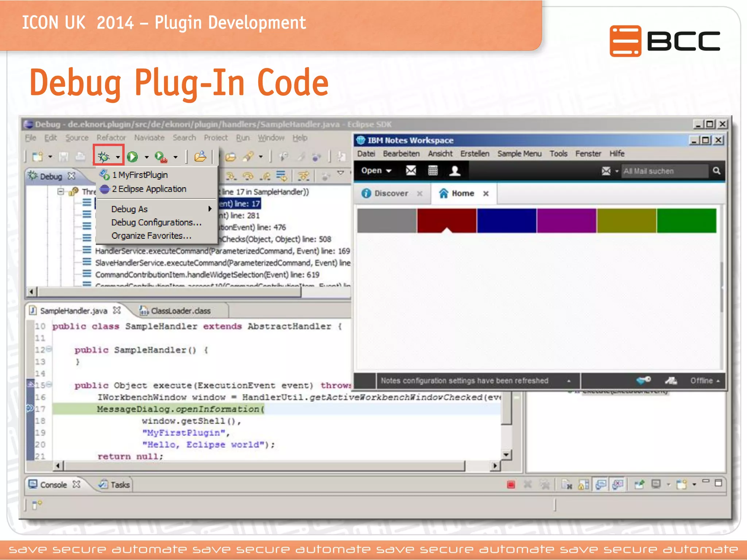Screen dimensions: 747x560
Task: Toggle Scroll Lock icon in Console toolbar
Action: pyautogui.click(x=584, y=485)
